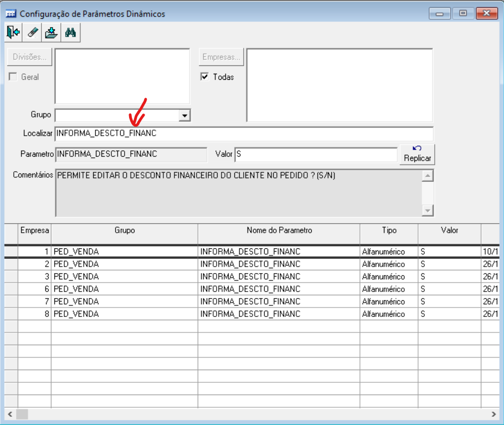This screenshot has width=504, height=425.
Task: Click the S value in Empresa 8 row
Action: tap(449, 314)
